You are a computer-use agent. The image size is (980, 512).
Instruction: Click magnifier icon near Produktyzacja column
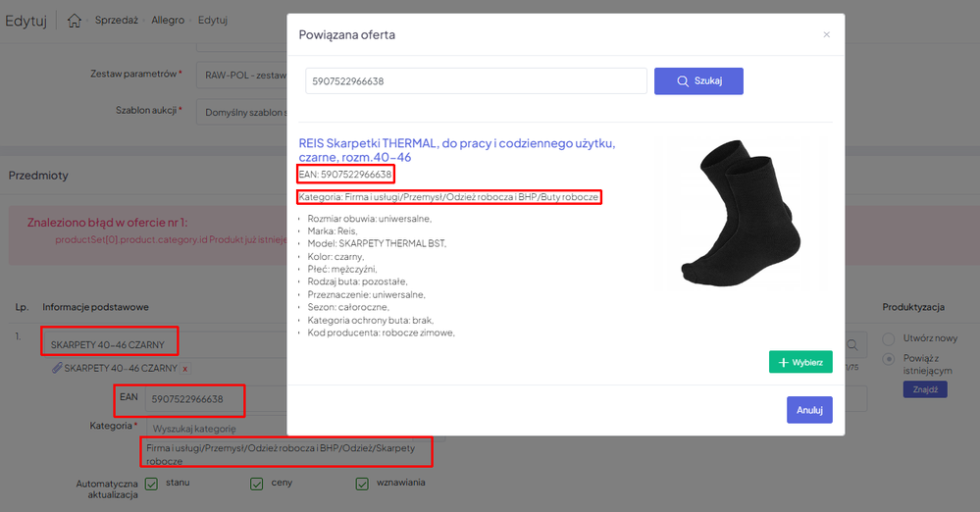coord(854,344)
